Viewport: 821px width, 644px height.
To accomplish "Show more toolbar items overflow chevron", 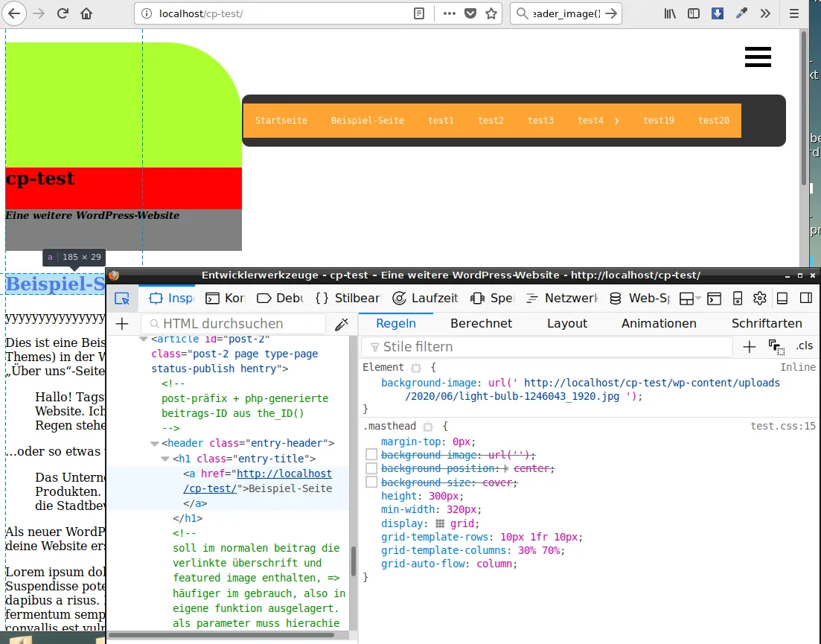I will click(x=765, y=13).
